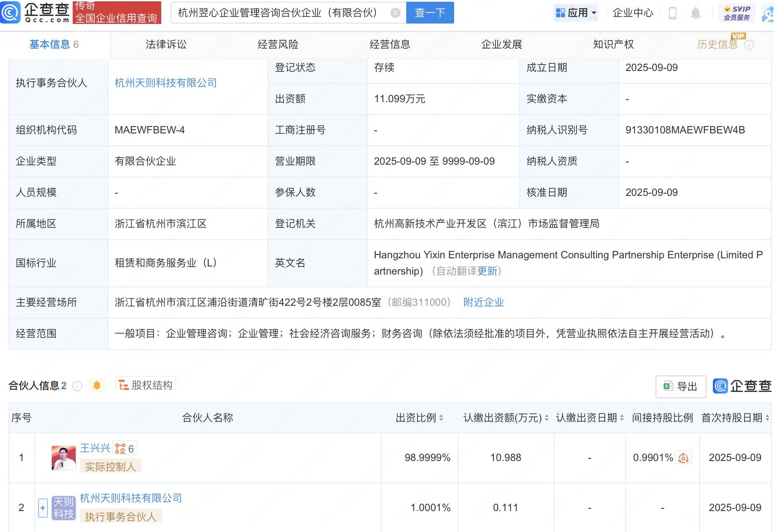Open indirect shareholding chart icon beside 0.9901%
The height and width of the screenshot is (532, 774).
click(683, 458)
